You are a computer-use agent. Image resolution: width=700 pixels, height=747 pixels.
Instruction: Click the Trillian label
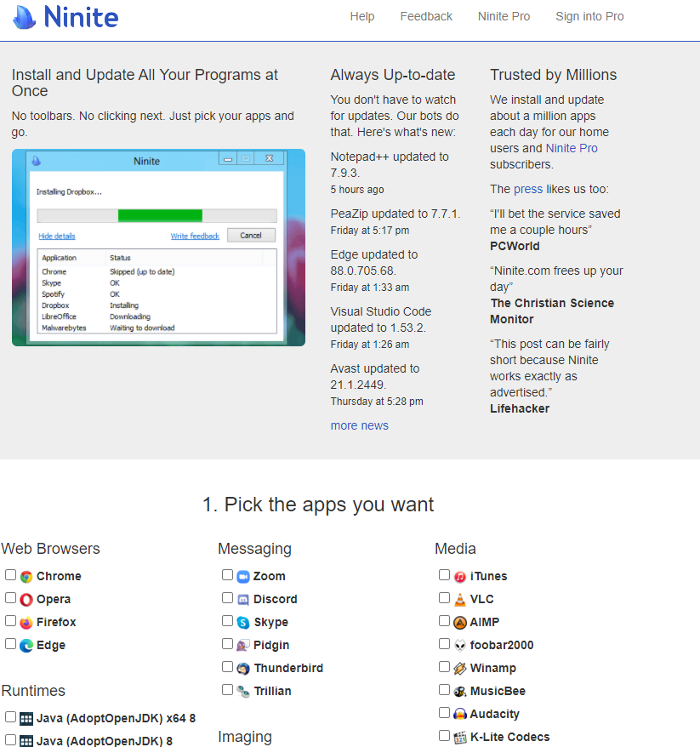coord(272,691)
